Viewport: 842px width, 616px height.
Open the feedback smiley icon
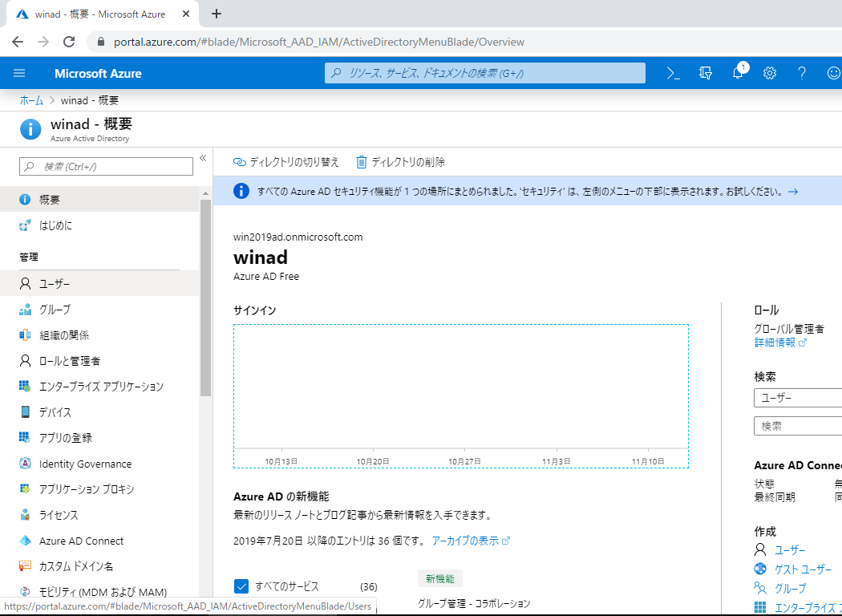tap(833, 73)
